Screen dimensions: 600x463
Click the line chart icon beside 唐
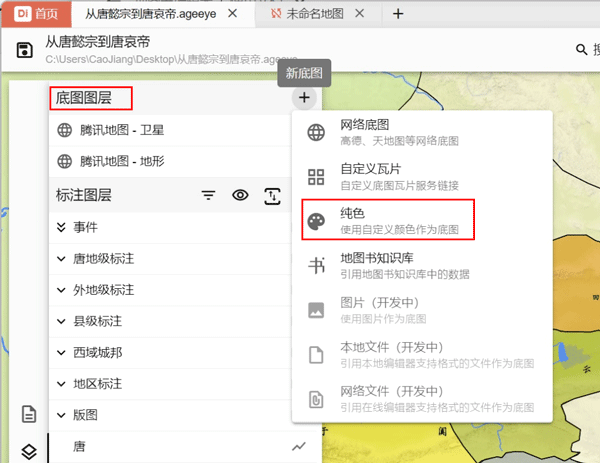point(299,446)
